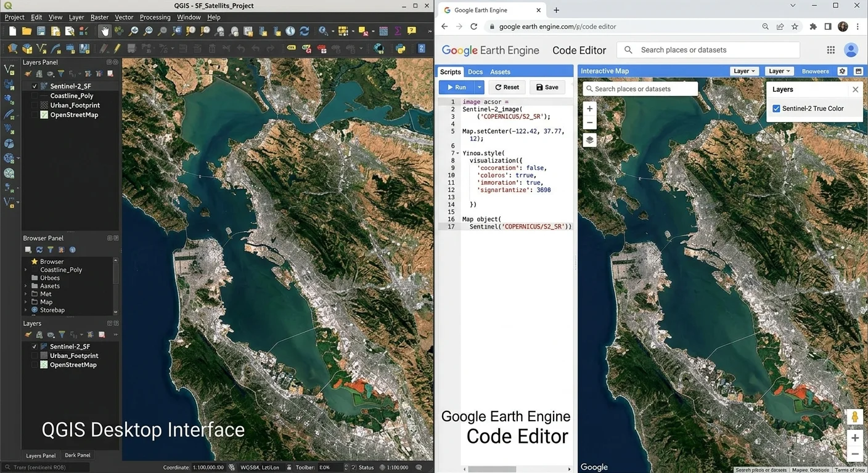The width and height of the screenshot is (868, 473).
Task: Open the QGIS help icon in toolbar
Action: point(422,48)
